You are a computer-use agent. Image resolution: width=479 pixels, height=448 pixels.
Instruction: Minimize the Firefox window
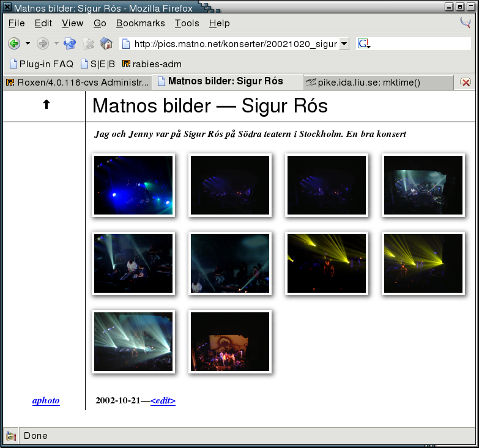point(449,6)
